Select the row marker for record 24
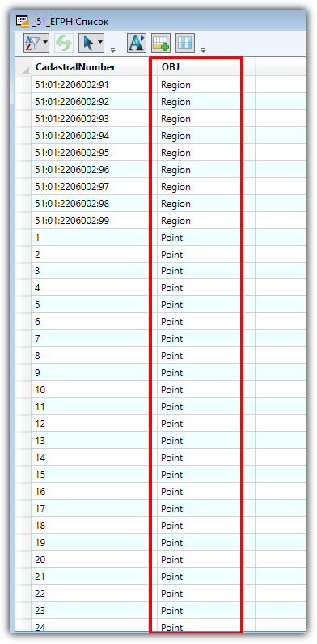 [x=23, y=627]
